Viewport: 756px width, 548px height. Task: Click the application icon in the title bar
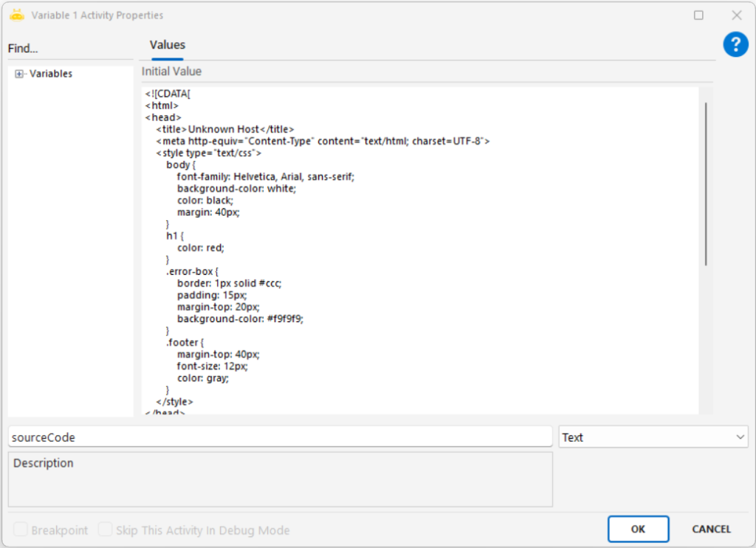pyautogui.click(x=16, y=15)
